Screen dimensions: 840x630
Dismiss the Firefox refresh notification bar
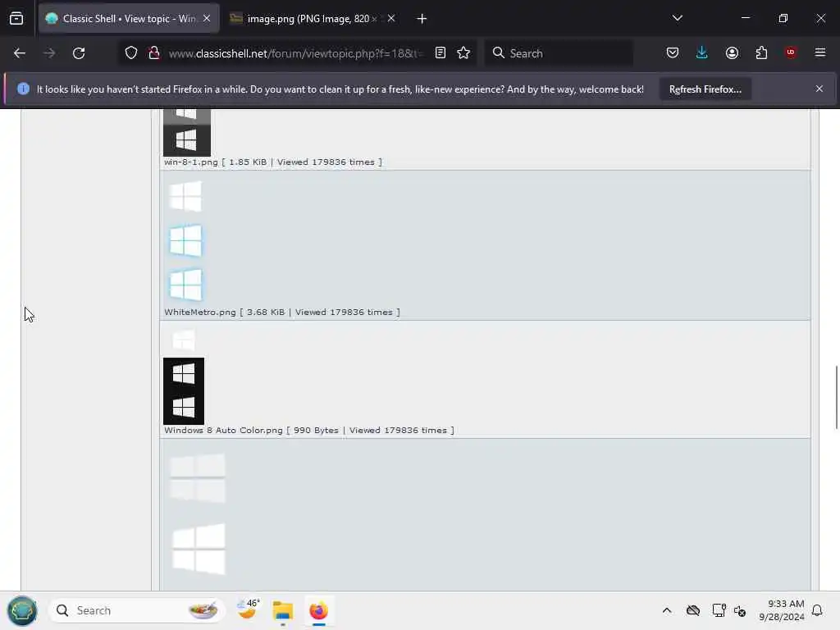pyautogui.click(x=819, y=89)
